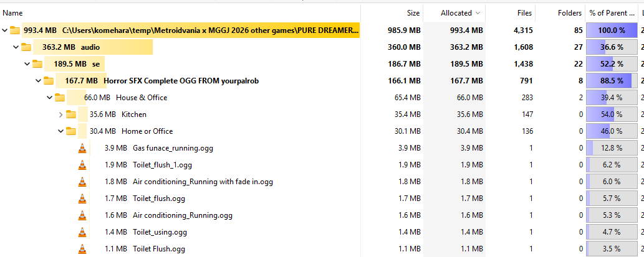This screenshot has width=644, height=257.
Task: Click the 30.1 MB size cell
Action: 408,131
